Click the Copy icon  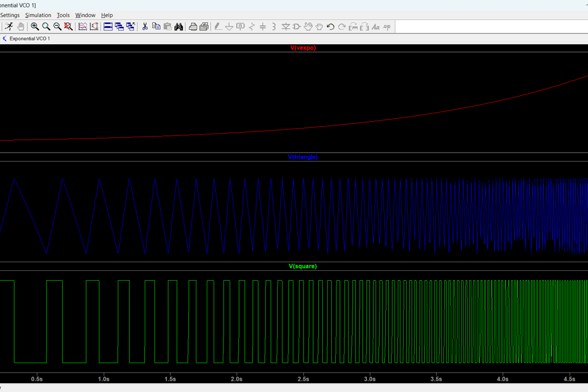tap(156, 26)
